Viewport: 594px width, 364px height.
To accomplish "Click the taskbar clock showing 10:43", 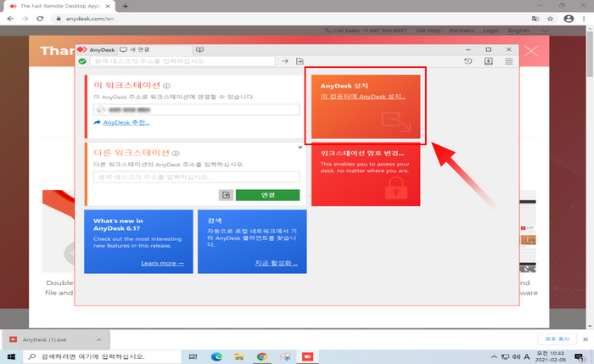I will tap(551, 356).
